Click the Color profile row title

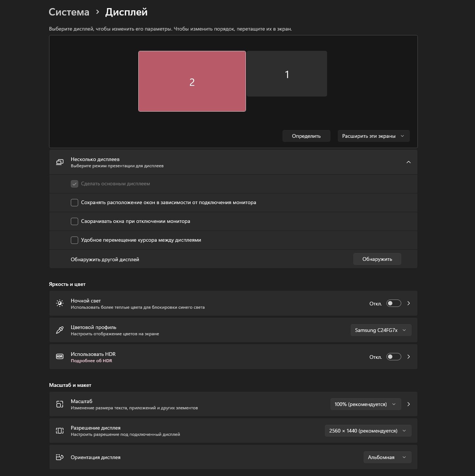pos(94,327)
